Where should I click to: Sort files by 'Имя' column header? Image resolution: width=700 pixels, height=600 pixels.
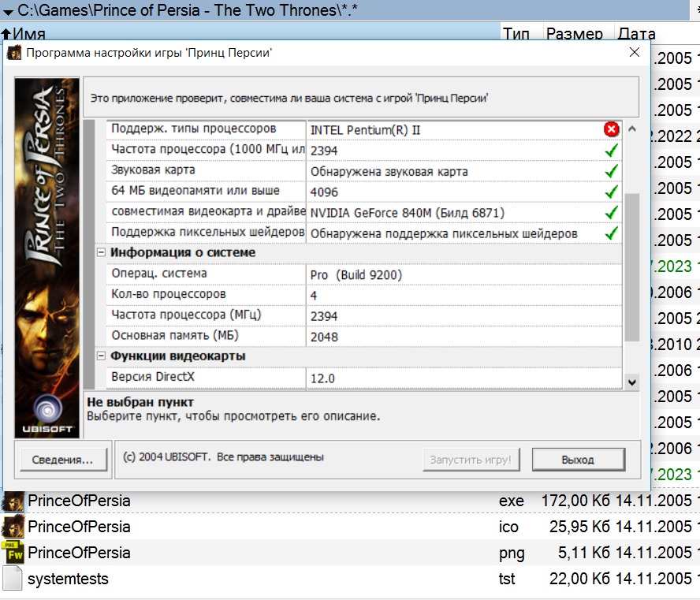coord(28,34)
